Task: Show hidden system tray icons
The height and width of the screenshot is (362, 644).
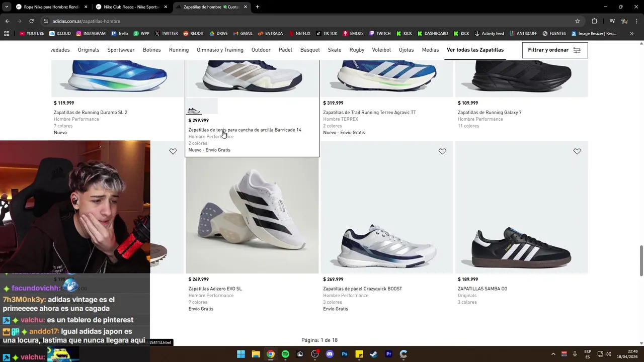Action: tap(553, 354)
